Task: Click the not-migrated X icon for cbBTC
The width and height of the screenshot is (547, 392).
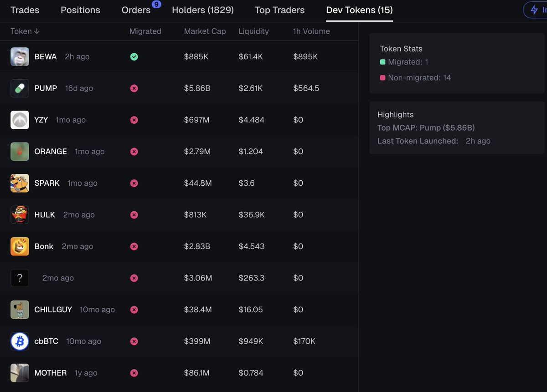Action: click(134, 341)
